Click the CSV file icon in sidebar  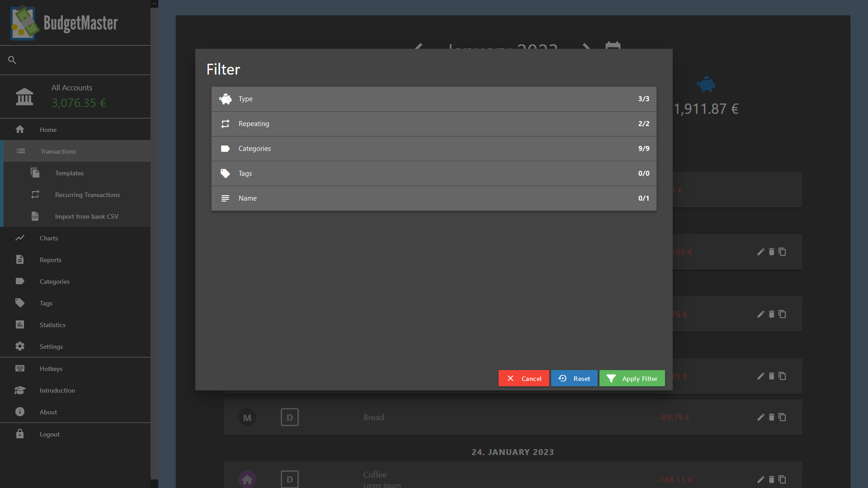point(35,216)
